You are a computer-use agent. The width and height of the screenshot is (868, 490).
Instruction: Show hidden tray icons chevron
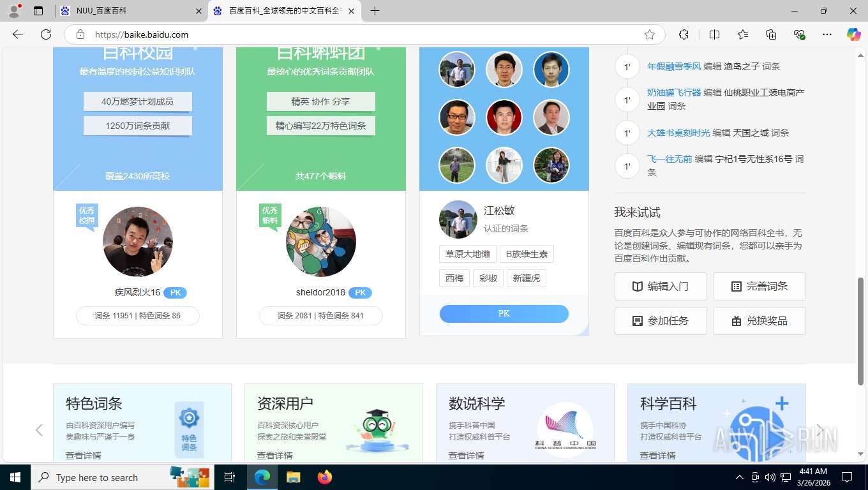click(740, 477)
